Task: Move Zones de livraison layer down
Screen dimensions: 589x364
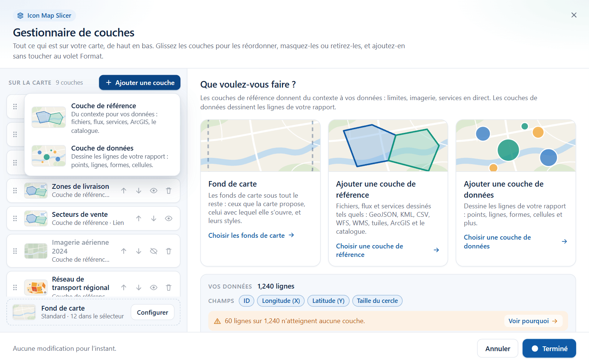Action: [139, 191]
